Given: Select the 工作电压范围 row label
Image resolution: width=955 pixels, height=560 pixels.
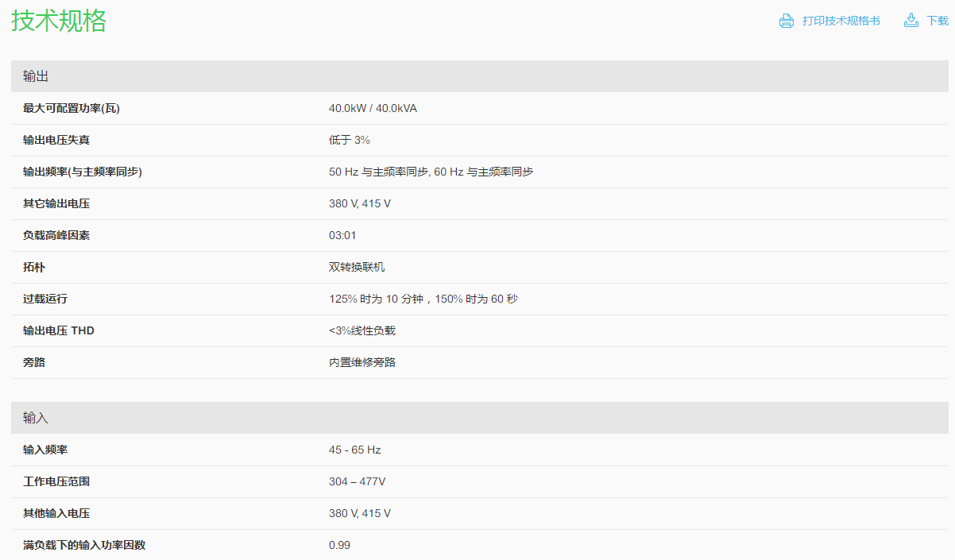Looking at the screenshot, I should (56, 481).
